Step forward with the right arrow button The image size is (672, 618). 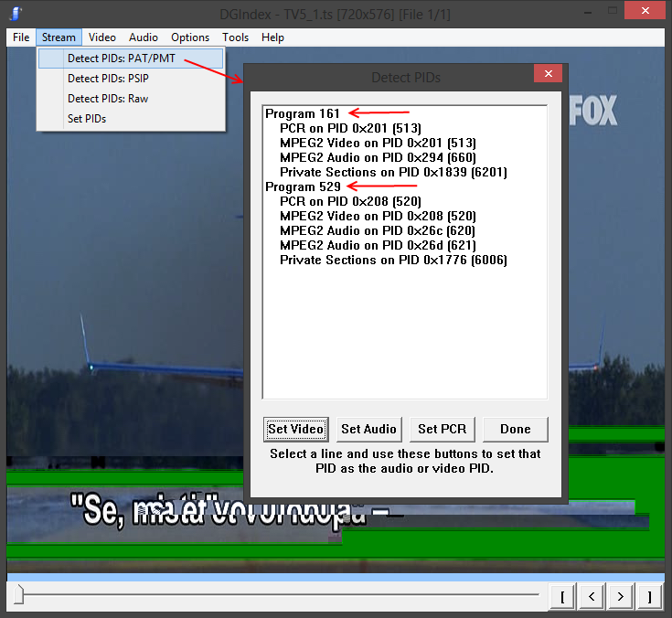click(621, 597)
